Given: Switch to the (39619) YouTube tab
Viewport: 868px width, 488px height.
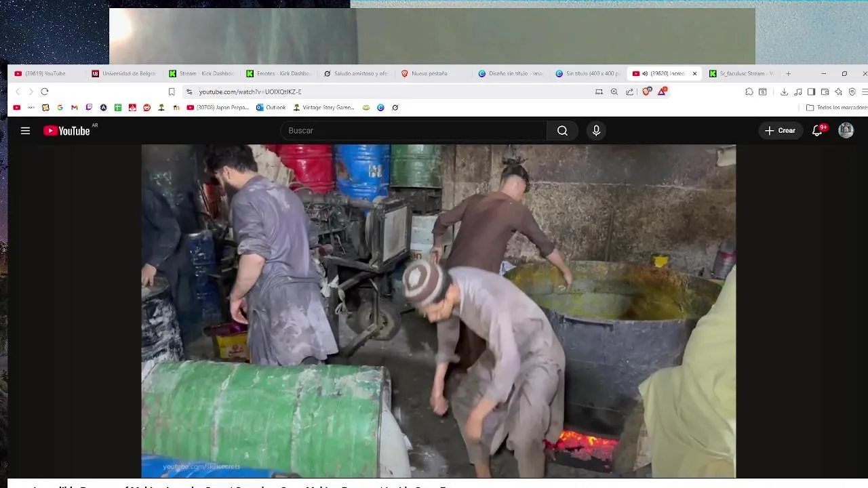Looking at the screenshot, I should coord(47,74).
